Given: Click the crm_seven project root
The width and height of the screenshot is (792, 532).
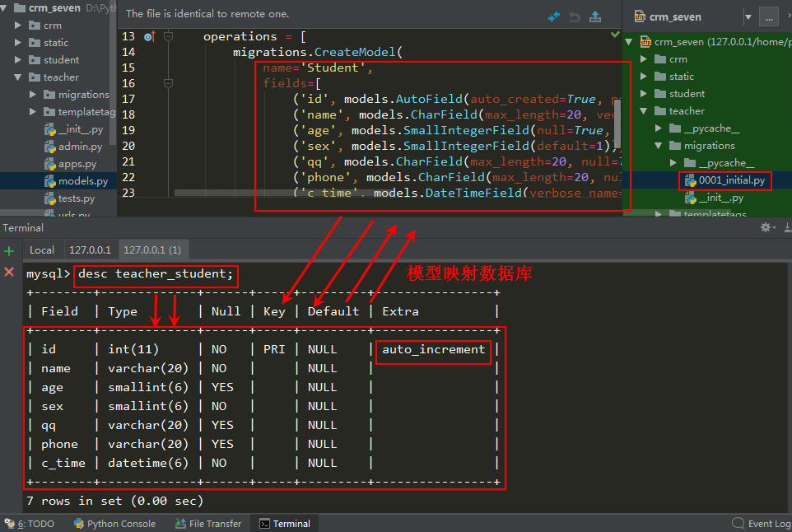Looking at the screenshot, I should click(54, 8).
